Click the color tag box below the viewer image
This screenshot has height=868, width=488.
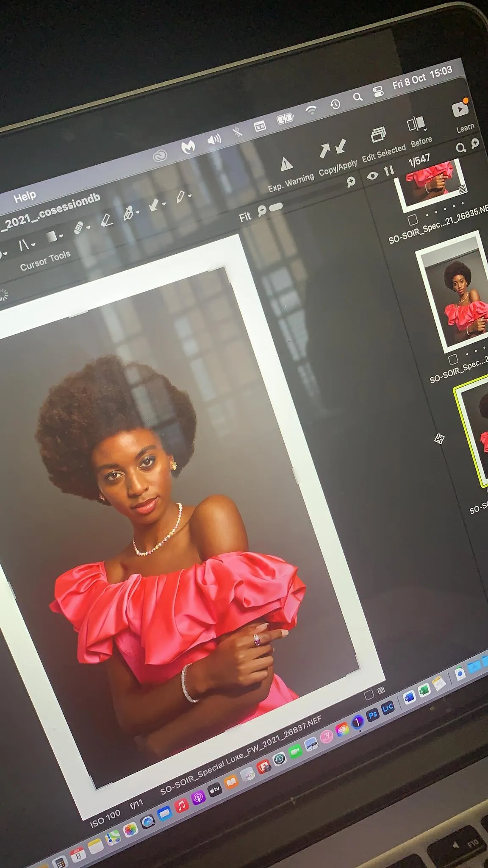369,694
